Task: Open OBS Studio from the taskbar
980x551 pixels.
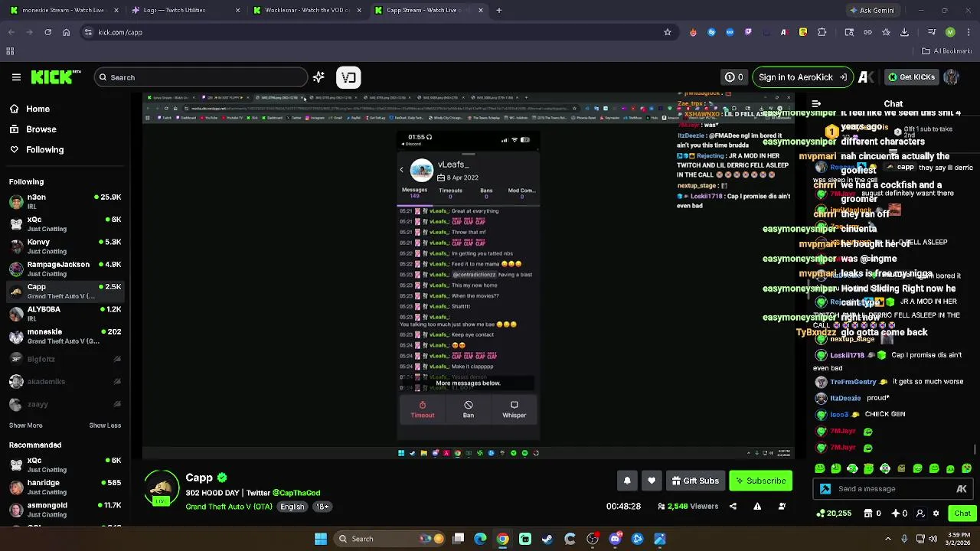Action: (593, 539)
